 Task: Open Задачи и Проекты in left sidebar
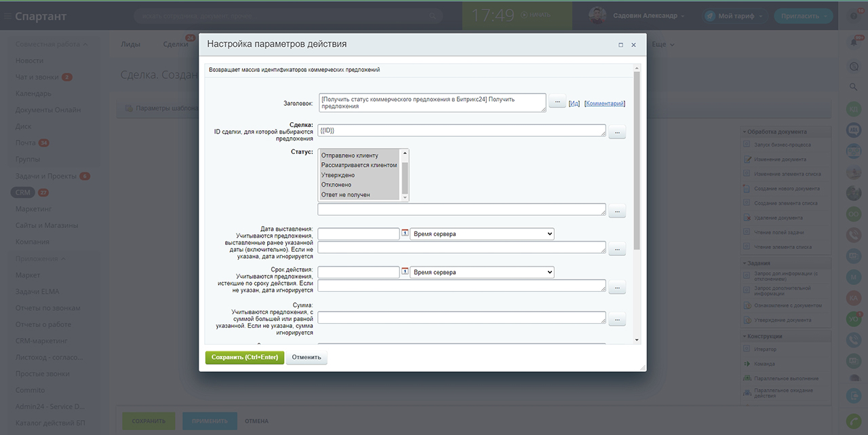click(x=45, y=176)
